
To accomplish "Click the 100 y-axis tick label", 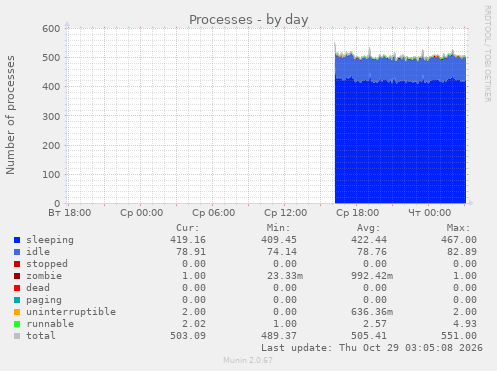I will 51,174.
